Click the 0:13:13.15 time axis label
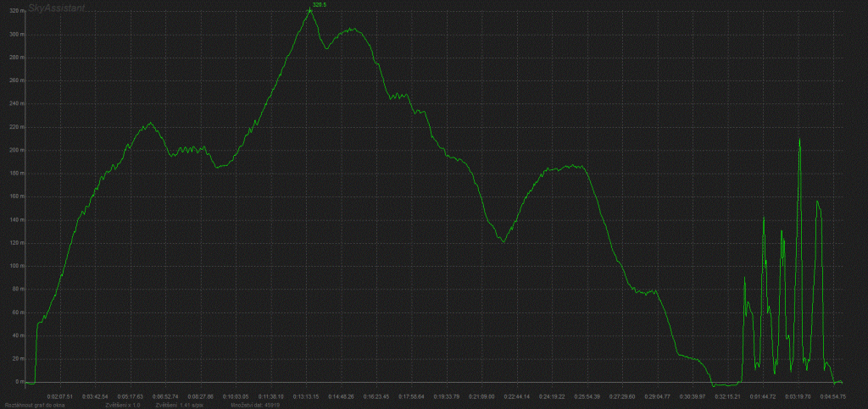The image size is (868, 409). click(306, 395)
